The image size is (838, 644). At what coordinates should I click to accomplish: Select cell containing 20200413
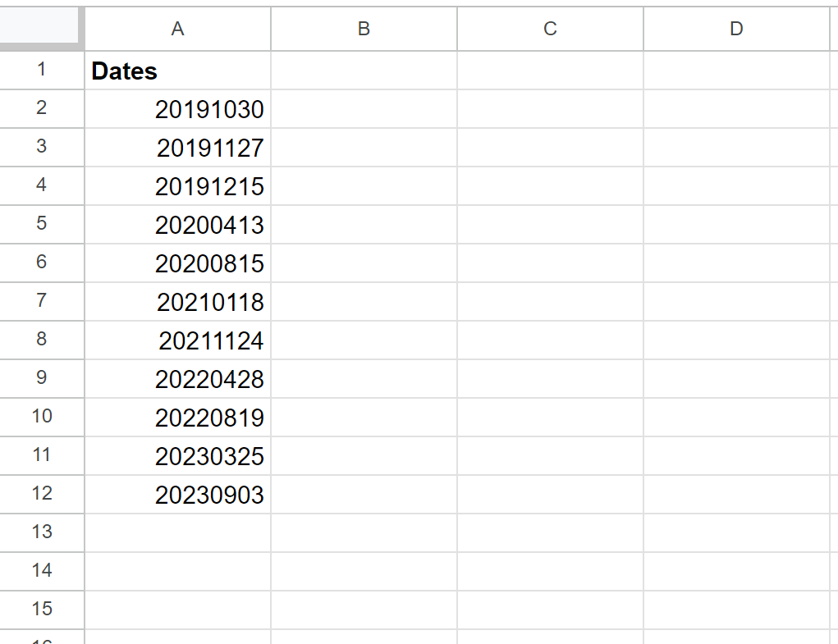tap(176, 225)
